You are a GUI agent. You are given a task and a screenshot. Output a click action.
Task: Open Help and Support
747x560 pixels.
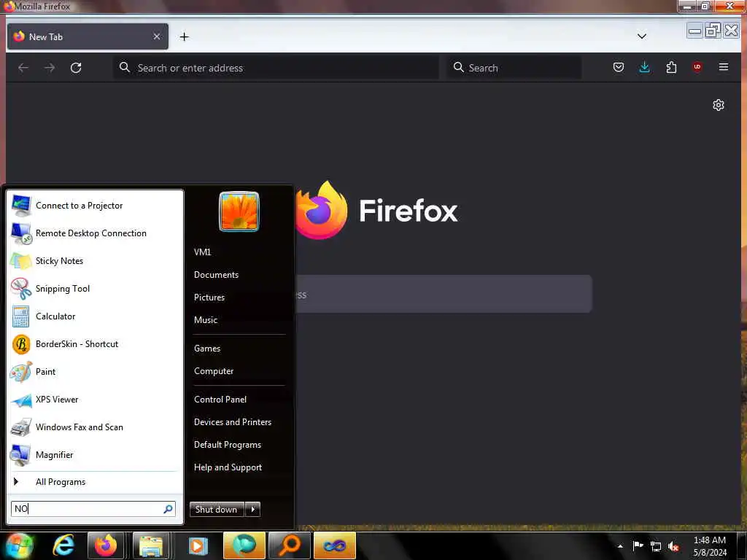[228, 467]
